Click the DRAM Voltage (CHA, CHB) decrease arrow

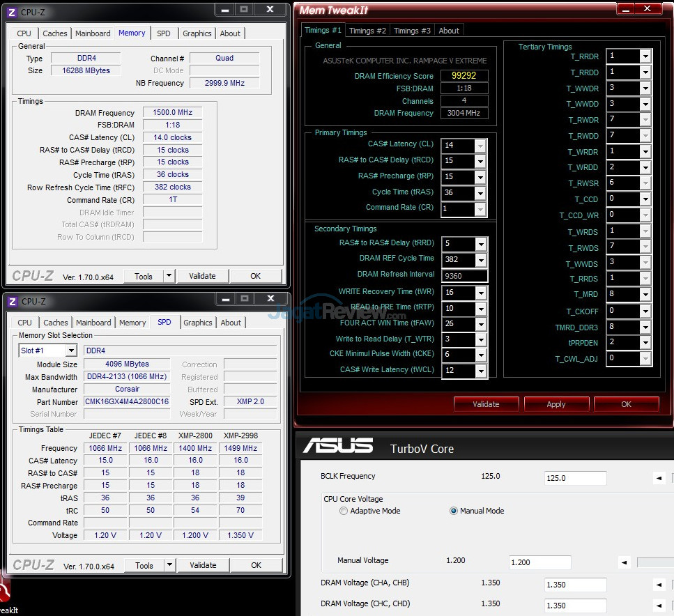click(x=659, y=585)
